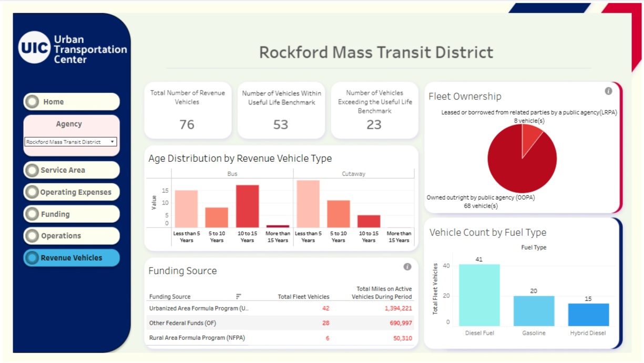Click the Urbanized Area Formula Program row
Image resolution: width=644 pixels, height=363 pixels.
(199, 308)
